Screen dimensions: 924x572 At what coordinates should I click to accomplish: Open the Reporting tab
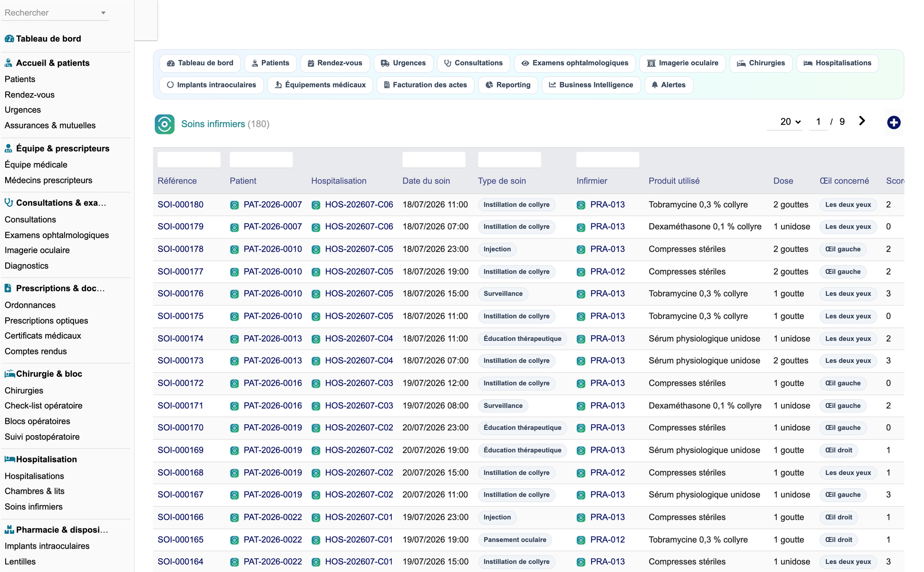(x=508, y=85)
